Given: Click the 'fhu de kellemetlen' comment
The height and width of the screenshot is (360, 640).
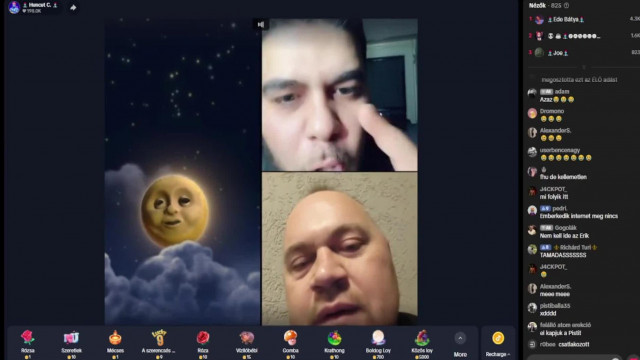Looking at the screenshot, I should [563, 177].
